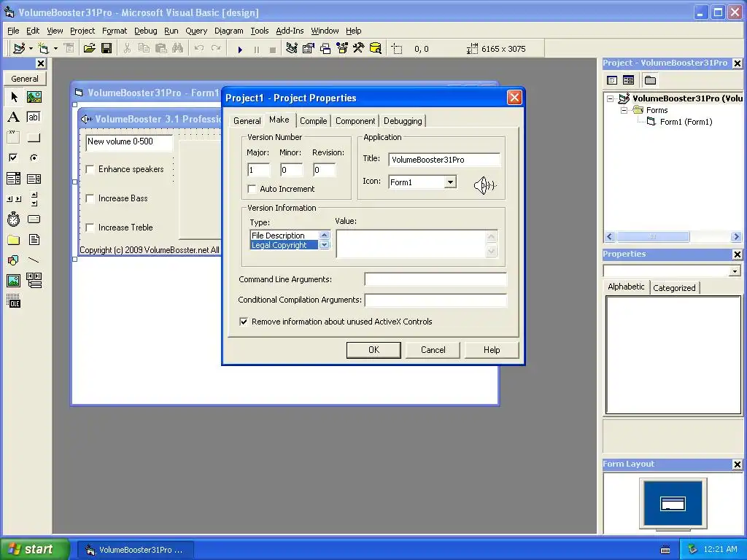Enable the Auto Increment checkbox
This screenshot has height=560, width=747.
(252, 189)
